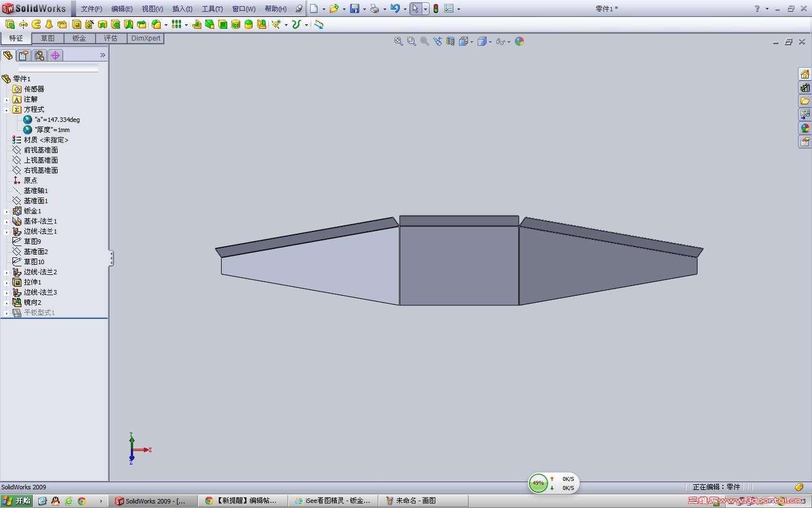Viewport: 812px width, 508px height.
Task: Open the Display Style cube icon
Action: point(482,41)
